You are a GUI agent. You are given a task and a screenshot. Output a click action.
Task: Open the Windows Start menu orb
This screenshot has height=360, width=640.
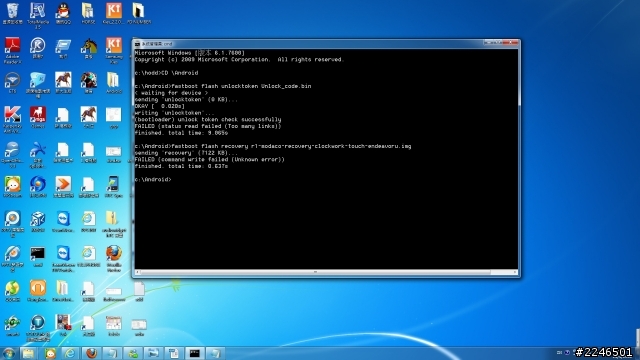click(9, 353)
